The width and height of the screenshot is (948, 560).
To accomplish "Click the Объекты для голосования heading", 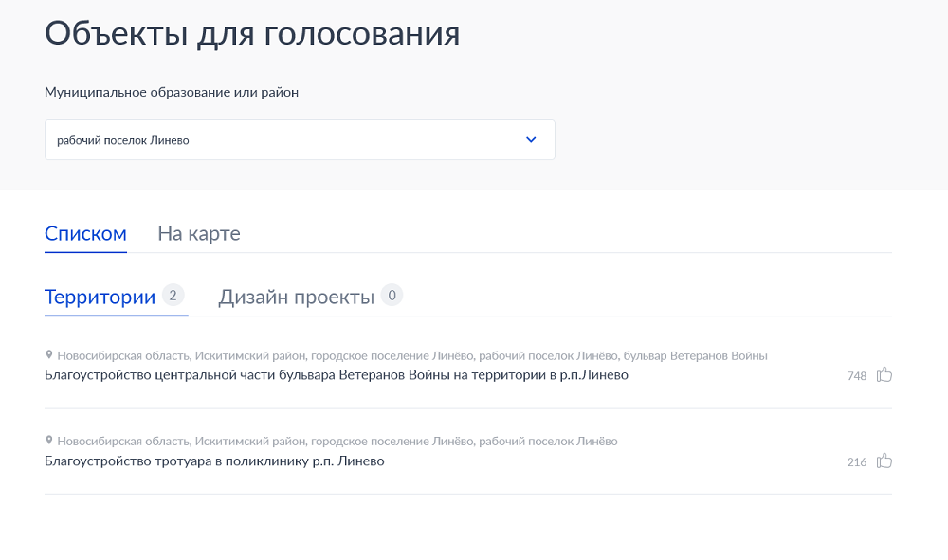I will pos(252,33).
